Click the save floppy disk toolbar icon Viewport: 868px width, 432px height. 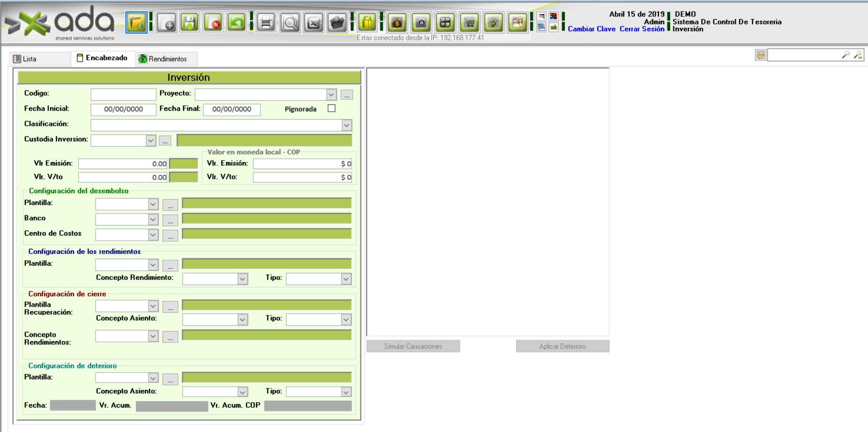pos(190,23)
